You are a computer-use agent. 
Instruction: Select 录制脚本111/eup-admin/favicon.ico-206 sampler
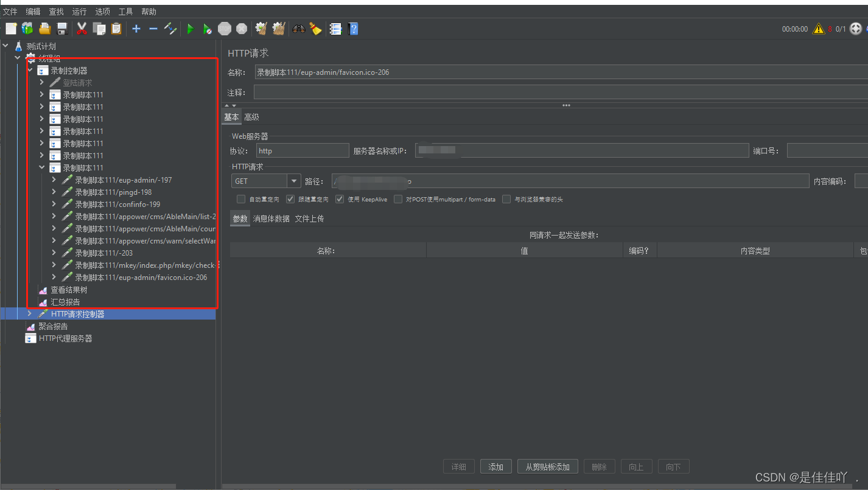point(141,277)
